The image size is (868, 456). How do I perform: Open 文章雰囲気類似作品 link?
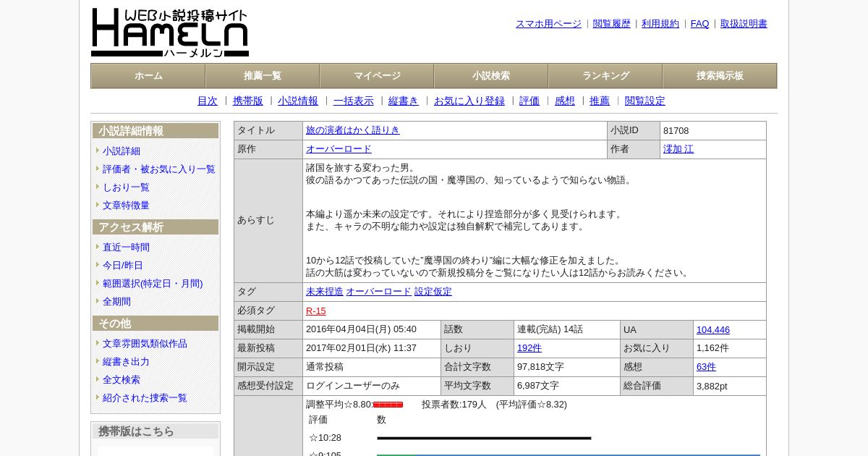coord(145,344)
